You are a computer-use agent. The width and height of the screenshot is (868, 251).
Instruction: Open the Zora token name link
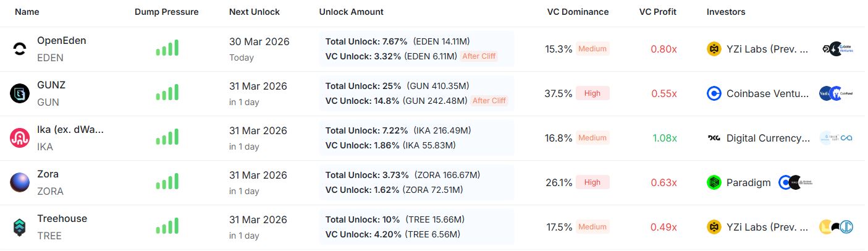48,174
